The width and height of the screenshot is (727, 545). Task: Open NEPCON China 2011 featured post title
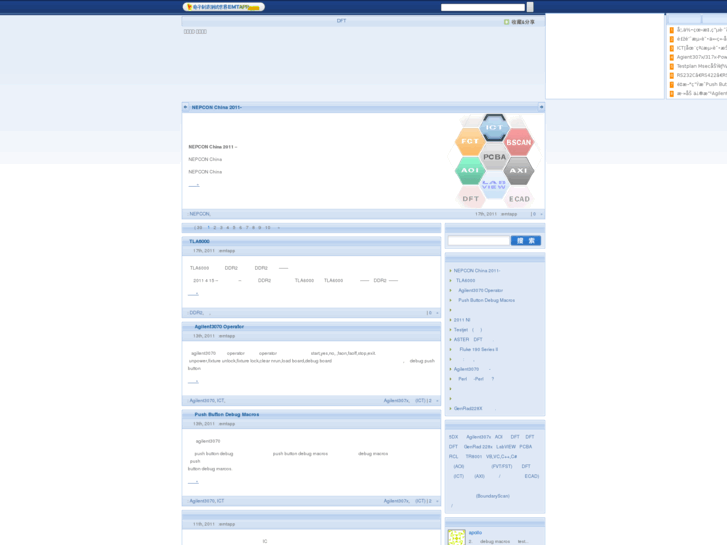click(x=217, y=107)
